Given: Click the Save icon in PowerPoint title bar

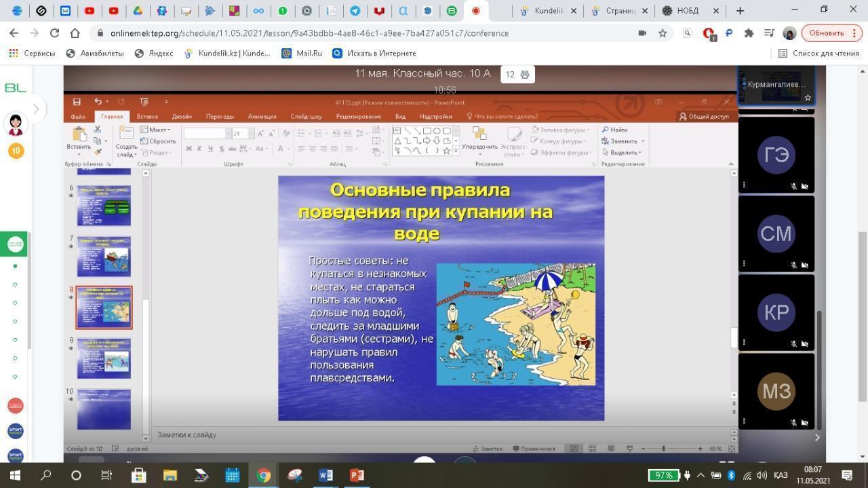Looking at the screenshot, I should coord(77,102).
